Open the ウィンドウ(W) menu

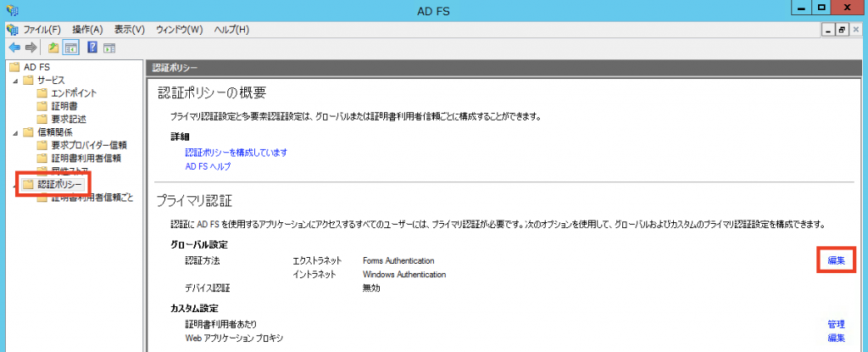(180, 30)
